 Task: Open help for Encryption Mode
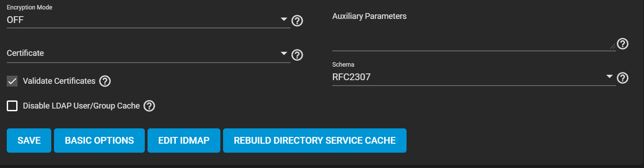297,21
